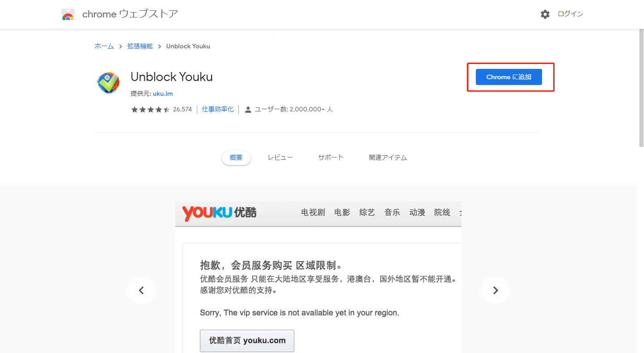This screenshot has height=353, width=644.
Task: Click the Unblock Youku extension icon
Action: 108,82
